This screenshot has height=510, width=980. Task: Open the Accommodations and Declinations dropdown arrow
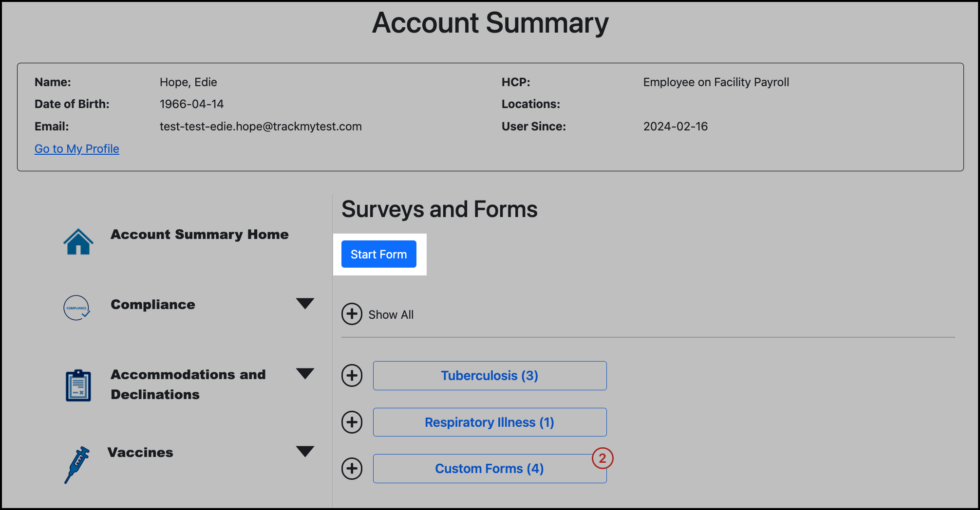[305, 374]
